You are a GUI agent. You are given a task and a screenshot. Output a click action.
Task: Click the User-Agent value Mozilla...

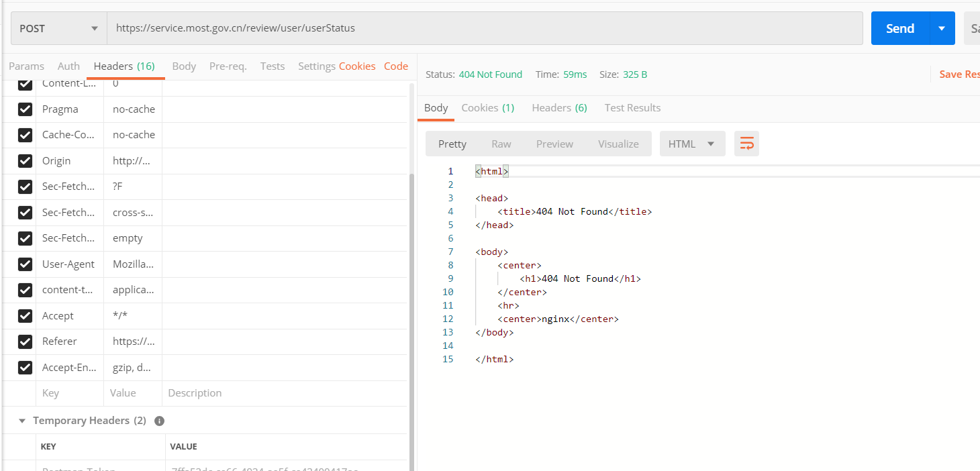point(133,264)
